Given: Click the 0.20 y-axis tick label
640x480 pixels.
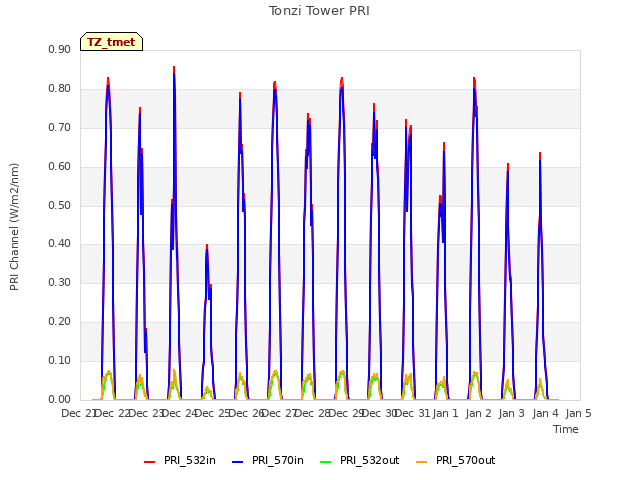Looking at the screenshot, I should [60, 322].
